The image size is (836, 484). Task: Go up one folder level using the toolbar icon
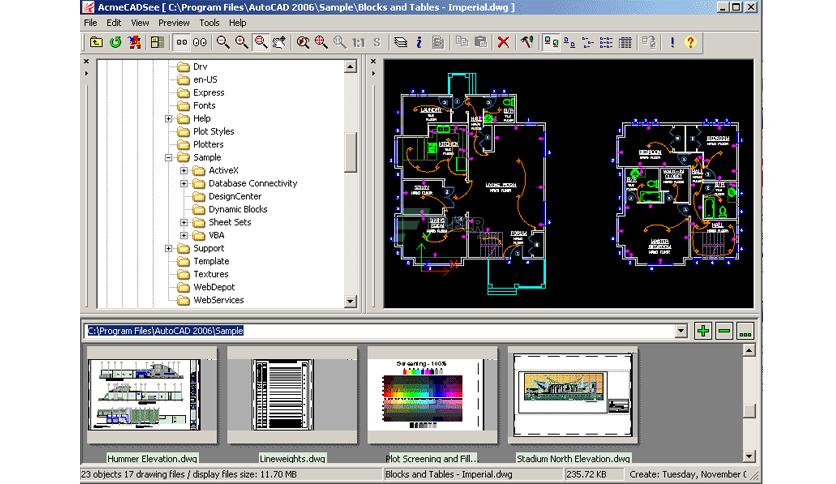pyautogui.click(x=96, y=42)
